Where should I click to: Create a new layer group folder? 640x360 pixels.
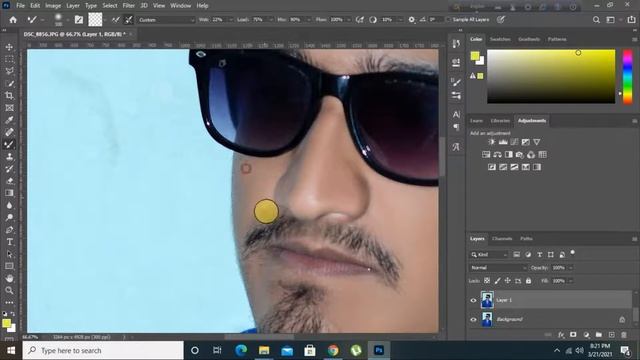[598, 335]
